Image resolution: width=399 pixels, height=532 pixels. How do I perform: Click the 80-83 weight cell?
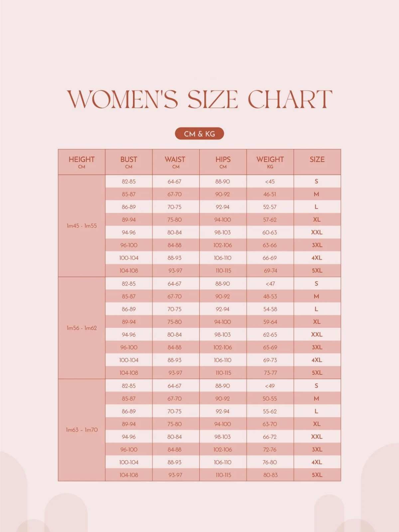pos(270,475)
